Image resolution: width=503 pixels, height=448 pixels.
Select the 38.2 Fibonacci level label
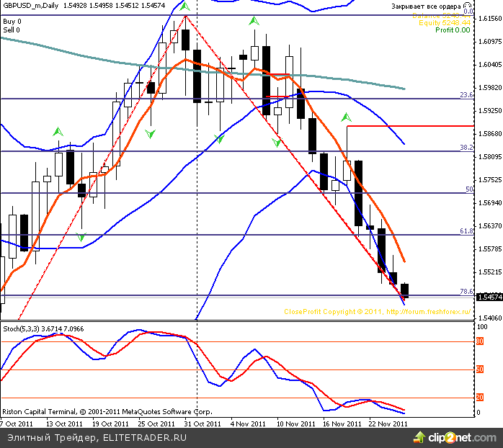click(x=466, y=147)
